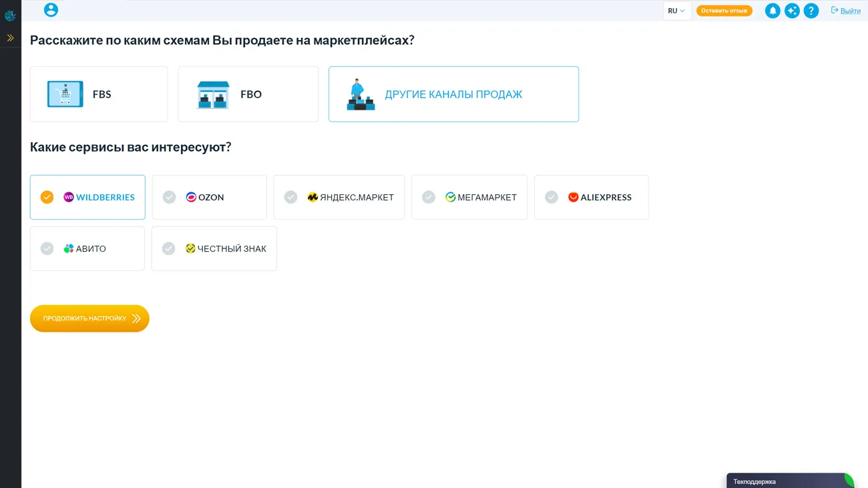The width and height of the screenshot is (868, 488).
Task: Expand the Техподдержка chat widget
Action: tap(788, 481)
